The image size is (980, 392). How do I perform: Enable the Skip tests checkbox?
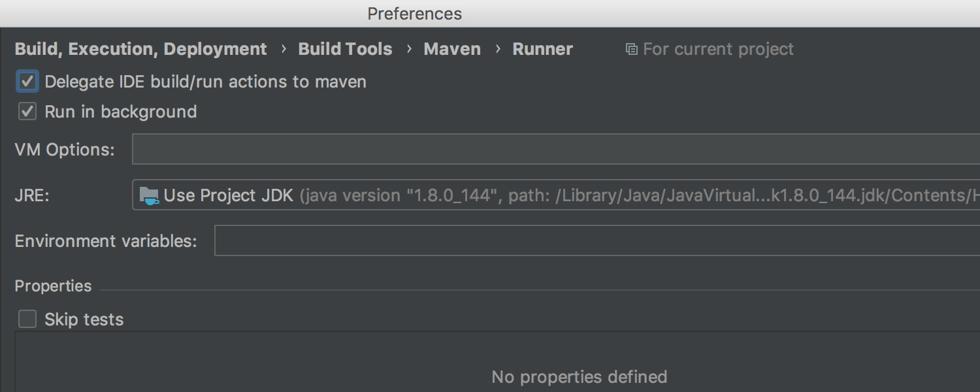pos(27,319)
